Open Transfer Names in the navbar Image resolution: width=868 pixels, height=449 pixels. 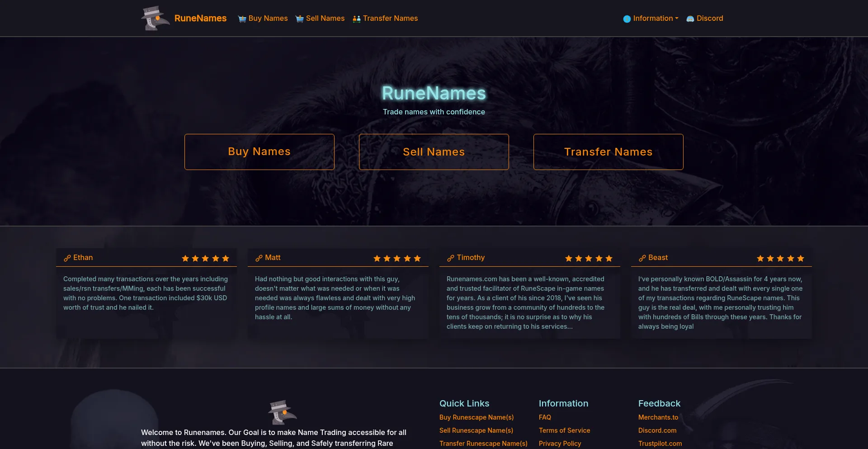pyautogui.click(x=390, y=18)
